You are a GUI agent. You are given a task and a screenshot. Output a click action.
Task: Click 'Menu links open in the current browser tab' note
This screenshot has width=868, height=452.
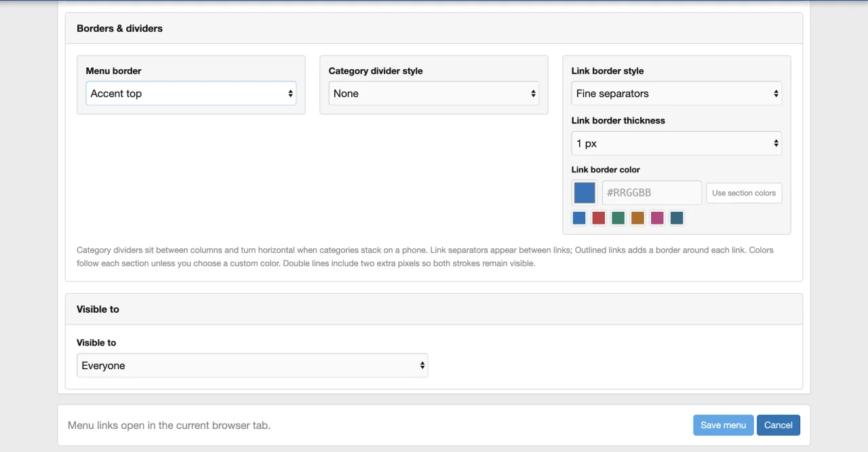point(169,426)
